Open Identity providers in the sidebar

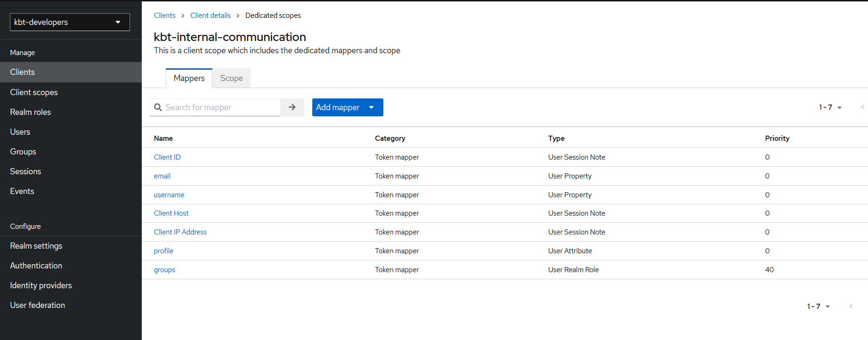71,285
